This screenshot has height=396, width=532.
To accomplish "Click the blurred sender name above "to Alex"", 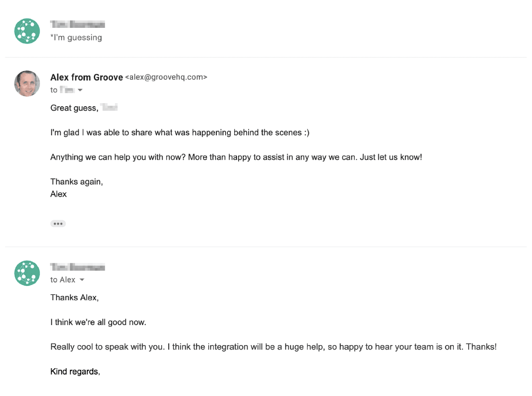I will (77, 267).
